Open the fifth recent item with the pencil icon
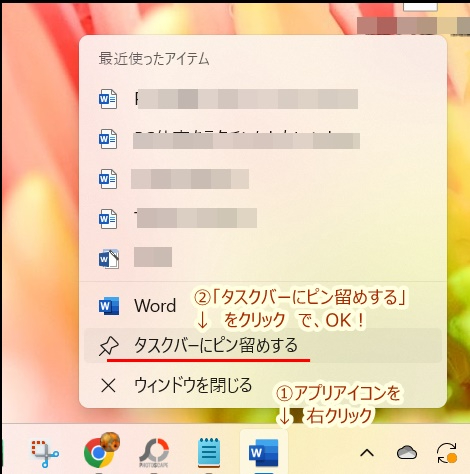This screenshot has width=470, height=474. point(263,258)
